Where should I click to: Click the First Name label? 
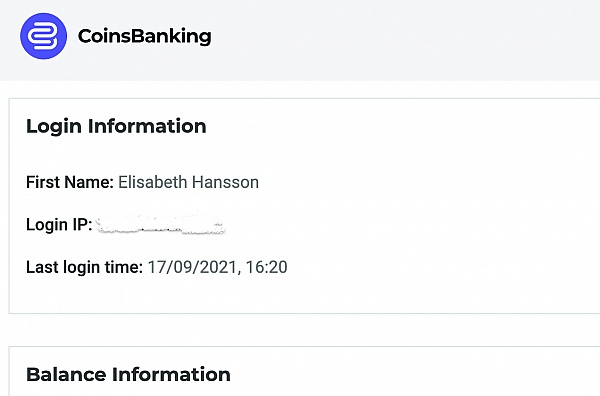pos(70,182)
